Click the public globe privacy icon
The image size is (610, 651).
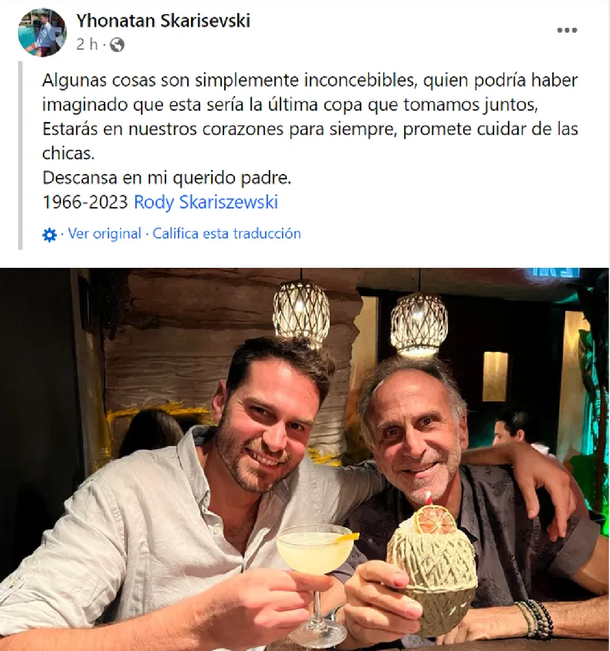(x=117, y=44)
